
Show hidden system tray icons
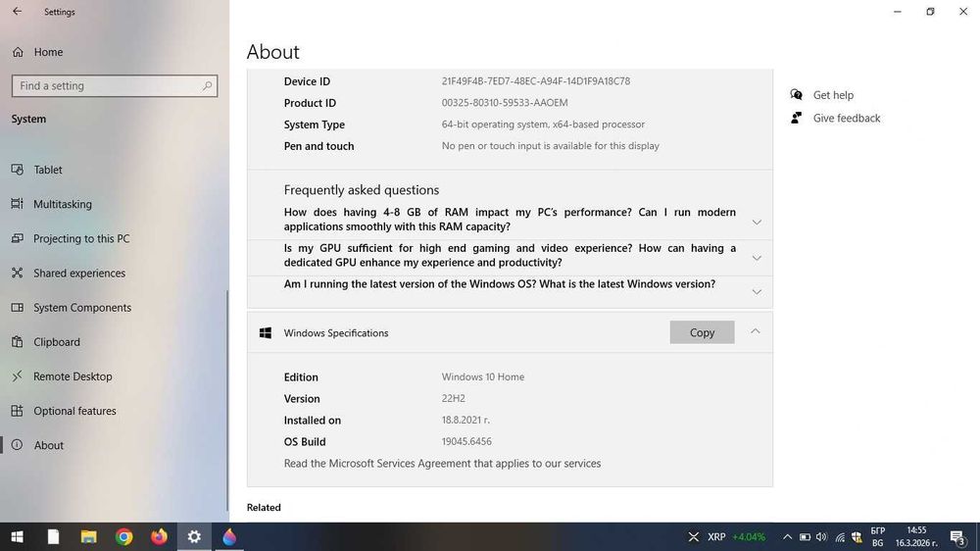point(787,536)
